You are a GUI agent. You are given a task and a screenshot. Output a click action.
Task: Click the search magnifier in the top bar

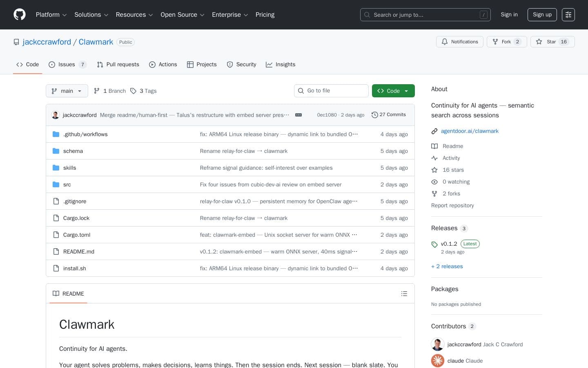(367, 15)
